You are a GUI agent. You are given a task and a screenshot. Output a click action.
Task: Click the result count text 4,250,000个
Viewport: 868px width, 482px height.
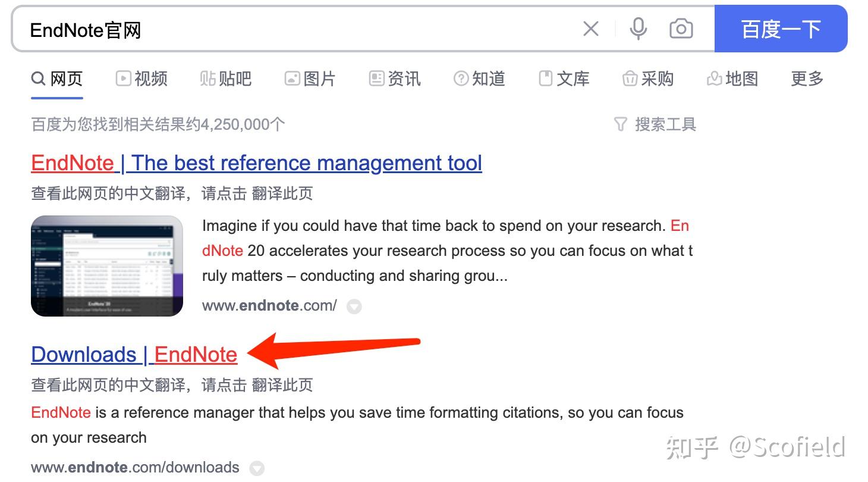pyautogui.click(x=243, y=124)
